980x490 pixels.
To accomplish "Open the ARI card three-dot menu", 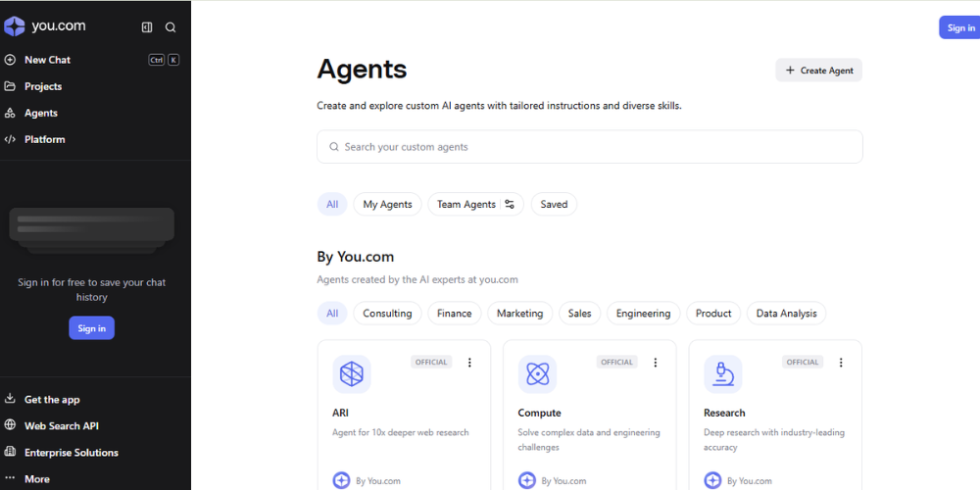I will [x=470, y=363].
